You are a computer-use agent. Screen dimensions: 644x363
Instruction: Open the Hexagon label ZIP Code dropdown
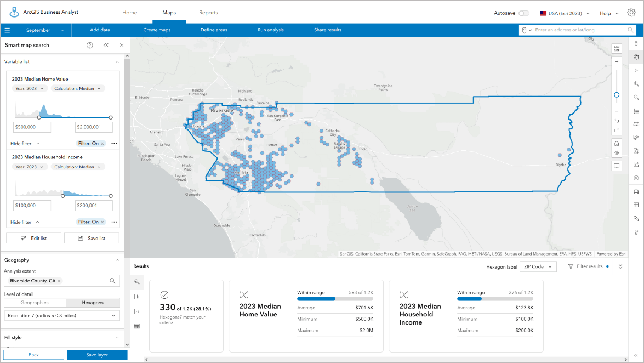coord(538,266)
